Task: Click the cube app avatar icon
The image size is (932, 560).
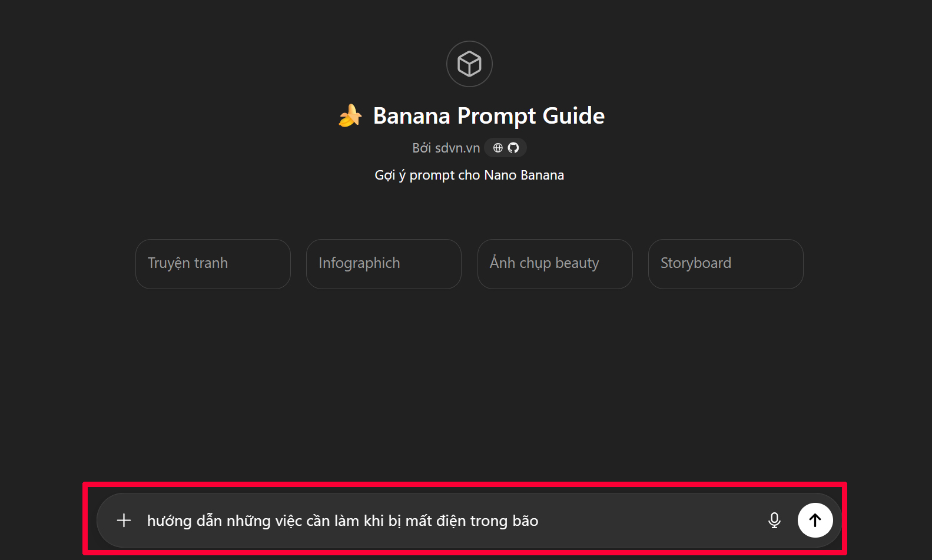Action: pos(469,64)
